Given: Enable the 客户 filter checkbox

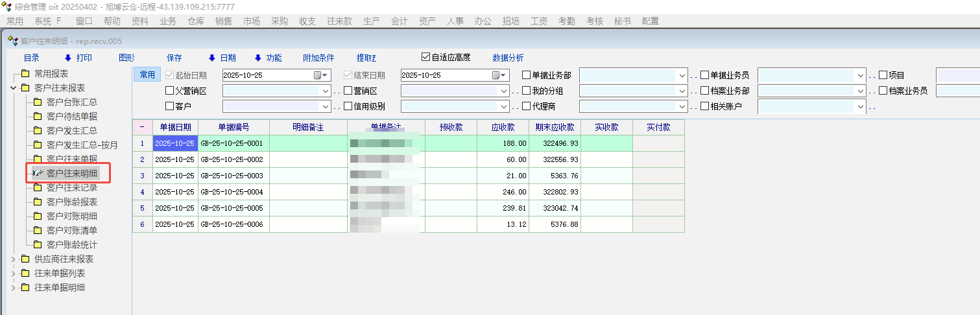Looking at the screenshot, I should pos(170,106).
